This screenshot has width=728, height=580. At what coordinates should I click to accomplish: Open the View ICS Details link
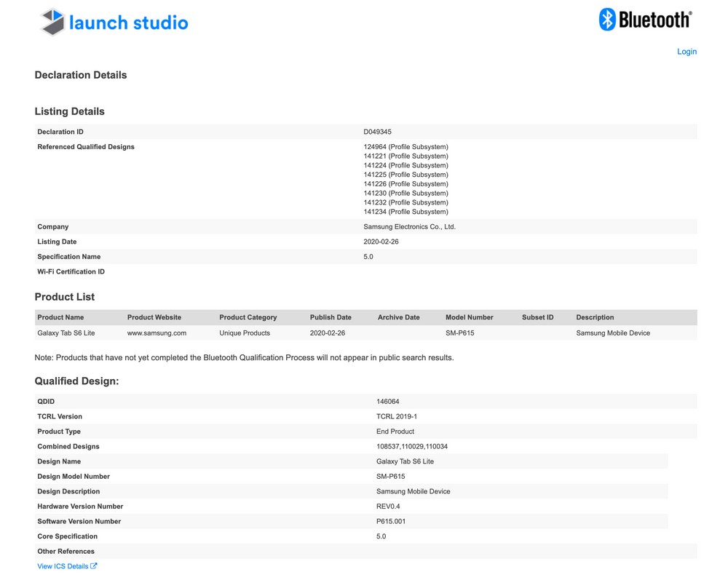67,566
